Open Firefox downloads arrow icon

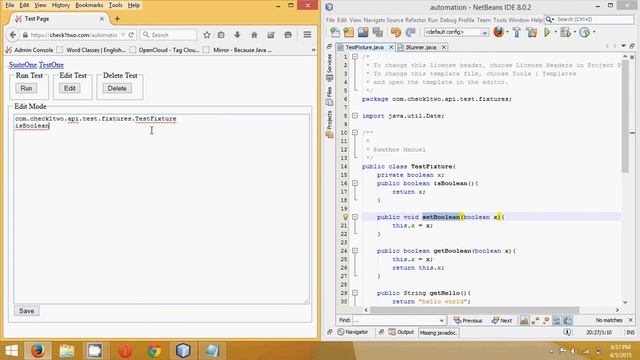click(x=237, y=35)
